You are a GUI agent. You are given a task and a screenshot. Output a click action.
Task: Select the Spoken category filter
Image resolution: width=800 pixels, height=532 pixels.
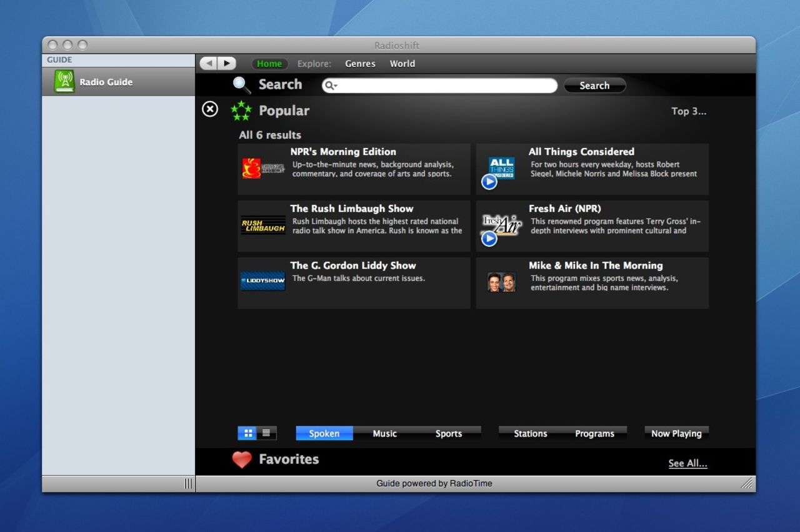pyautogui.click(x=324, y=433)
